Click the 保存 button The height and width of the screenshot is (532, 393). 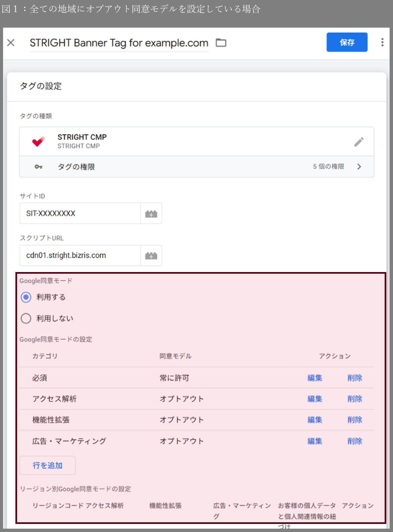[347, 42]
